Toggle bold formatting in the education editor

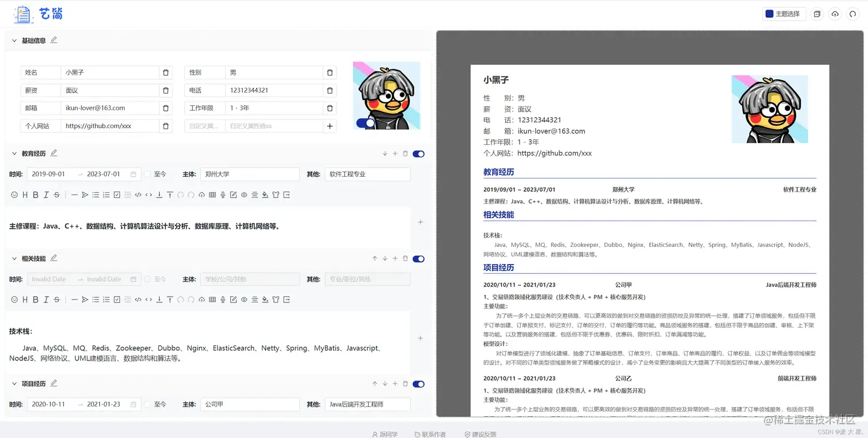35,195
